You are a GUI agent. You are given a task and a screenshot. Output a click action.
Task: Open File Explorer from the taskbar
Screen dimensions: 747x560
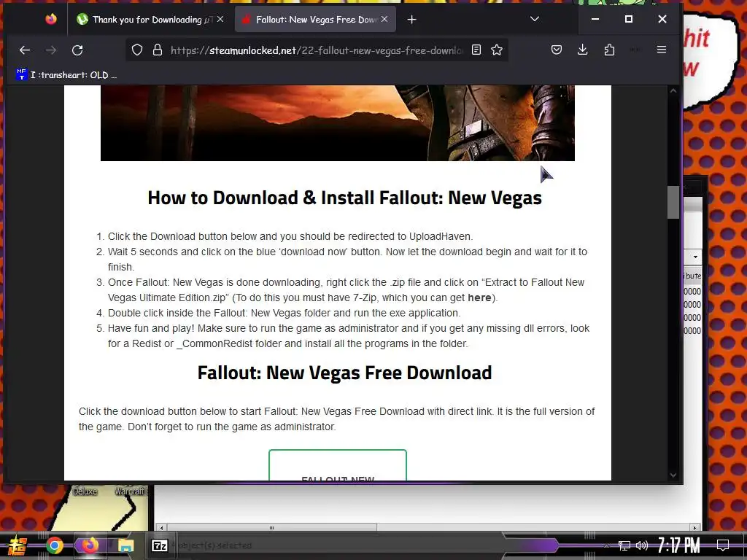[125, 545]
